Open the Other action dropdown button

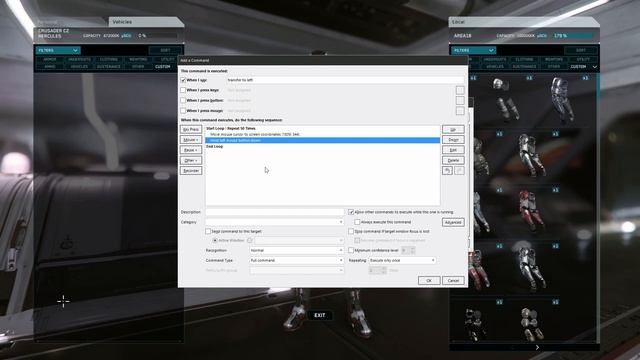pos(191,160)
